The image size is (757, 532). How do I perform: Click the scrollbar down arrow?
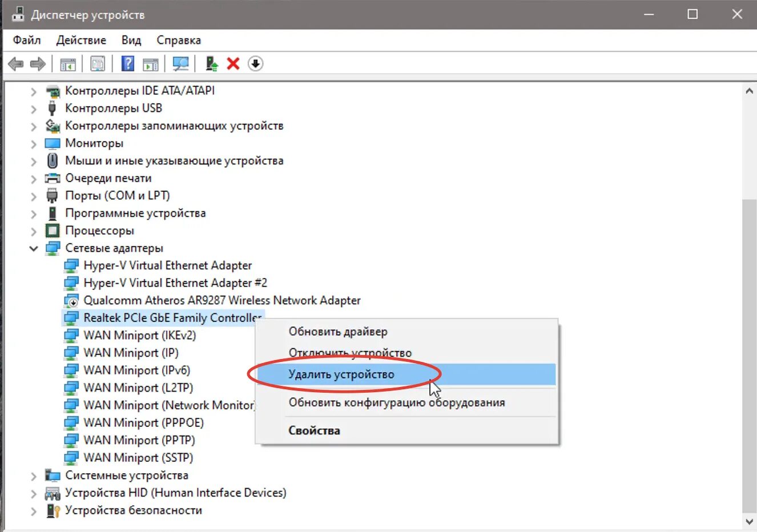(x=749, y=521)
